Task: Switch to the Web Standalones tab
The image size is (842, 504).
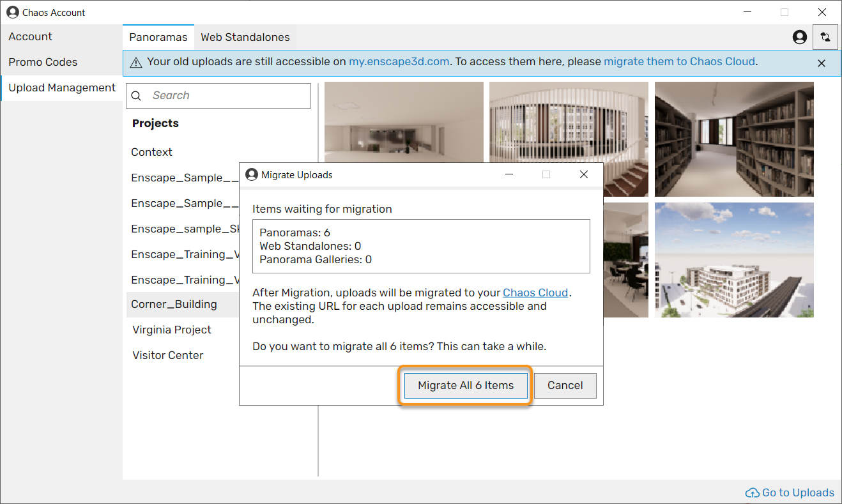Action: (245, 37)
